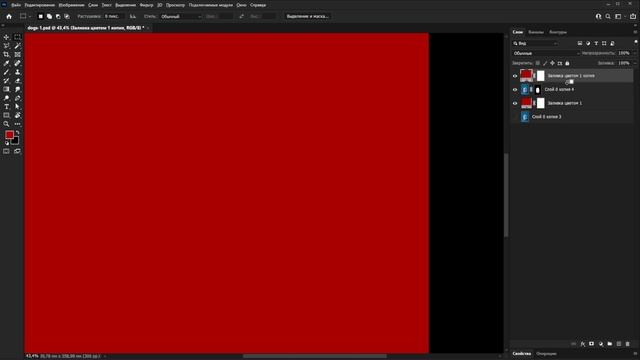Open the marquee tool preset picker
Image resolution: width=640 pixels, height=360 pixels.
[x=25, y=16]
